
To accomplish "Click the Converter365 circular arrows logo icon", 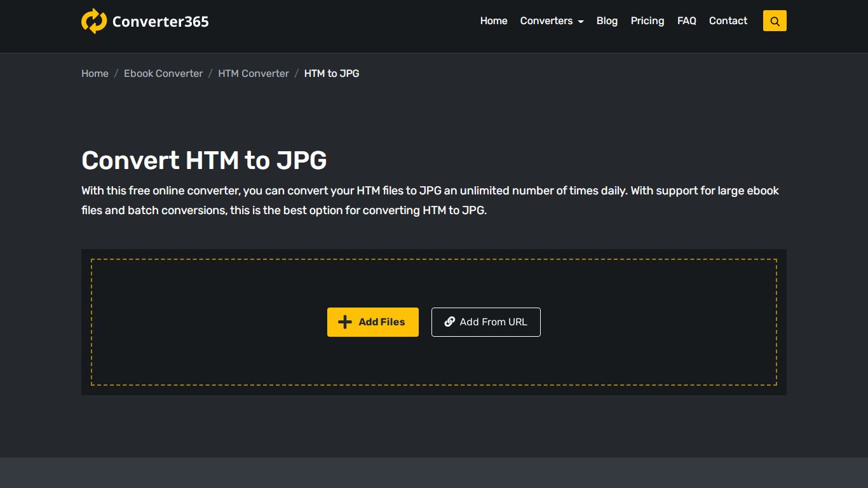I will (94, 21).
